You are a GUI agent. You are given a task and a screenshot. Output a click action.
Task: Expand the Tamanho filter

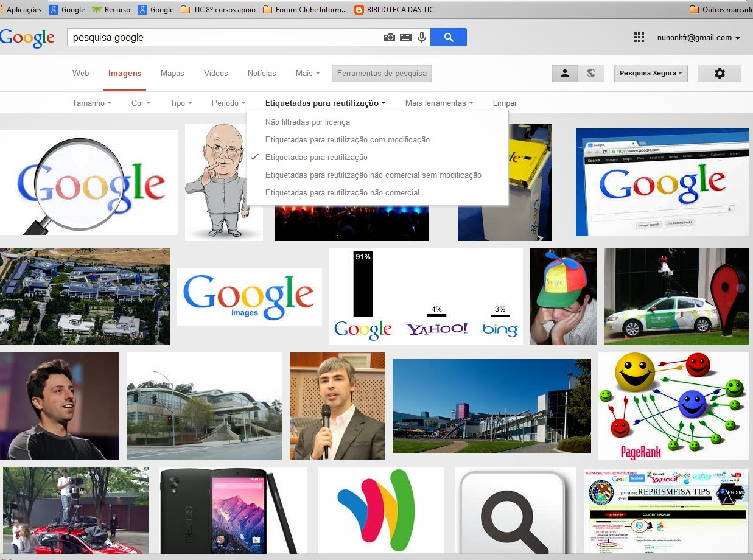92,103
